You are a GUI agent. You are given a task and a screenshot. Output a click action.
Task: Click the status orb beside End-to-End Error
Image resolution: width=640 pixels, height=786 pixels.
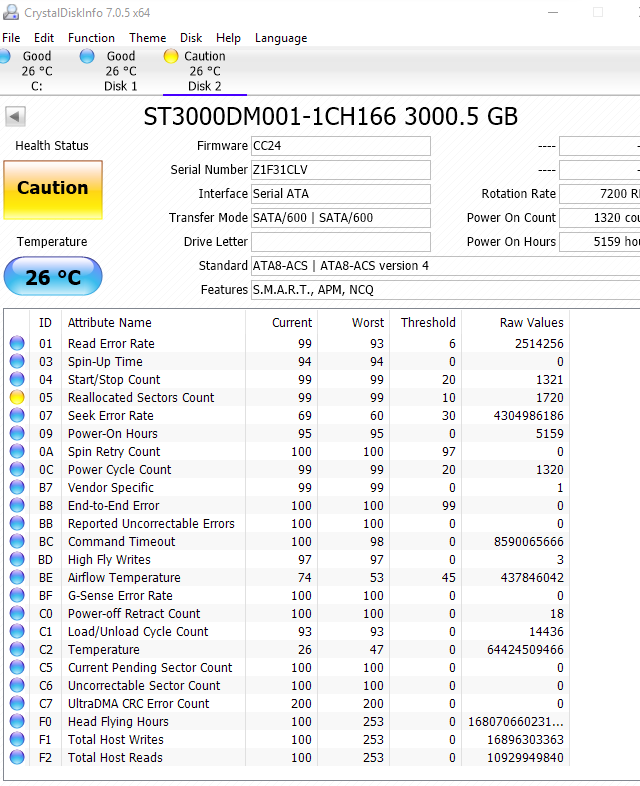pyautogui.click(x=17, y=505)
